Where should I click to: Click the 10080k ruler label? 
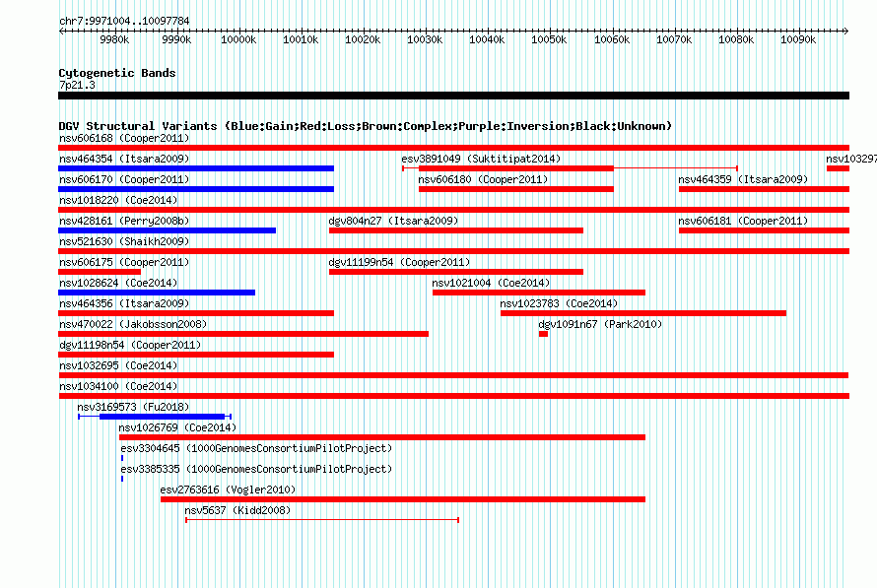coord(735,39)
